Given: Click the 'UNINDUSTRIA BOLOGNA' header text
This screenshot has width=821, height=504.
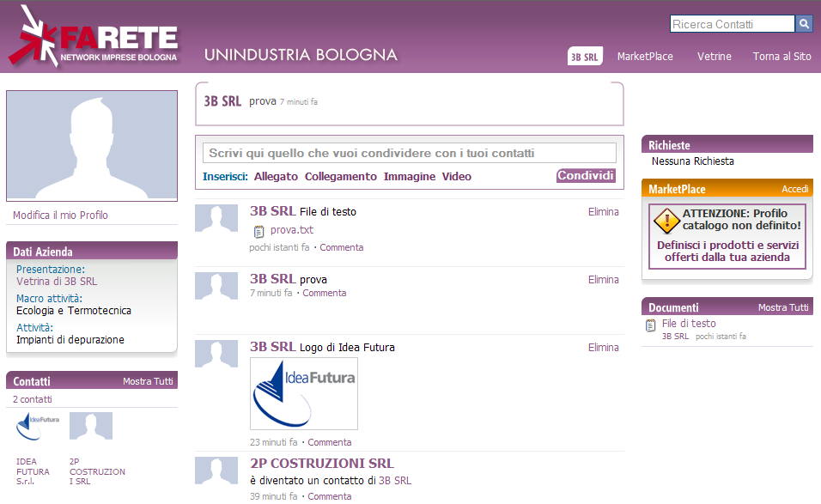Looking at the screenshot, I should 301,55.
